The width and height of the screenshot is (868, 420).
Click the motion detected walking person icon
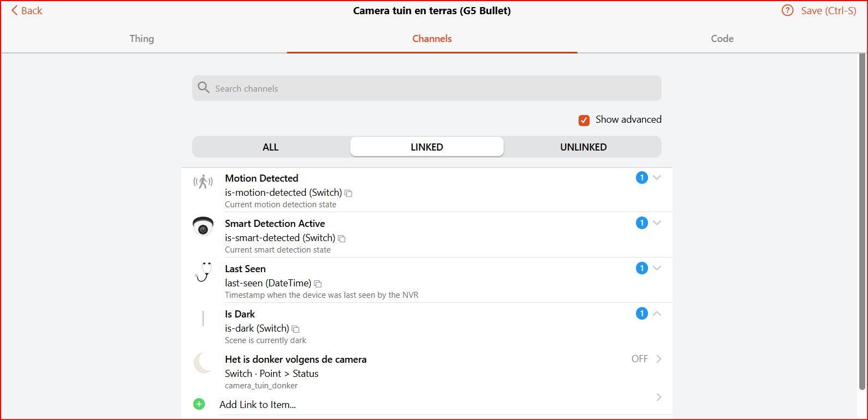(203, 182)
